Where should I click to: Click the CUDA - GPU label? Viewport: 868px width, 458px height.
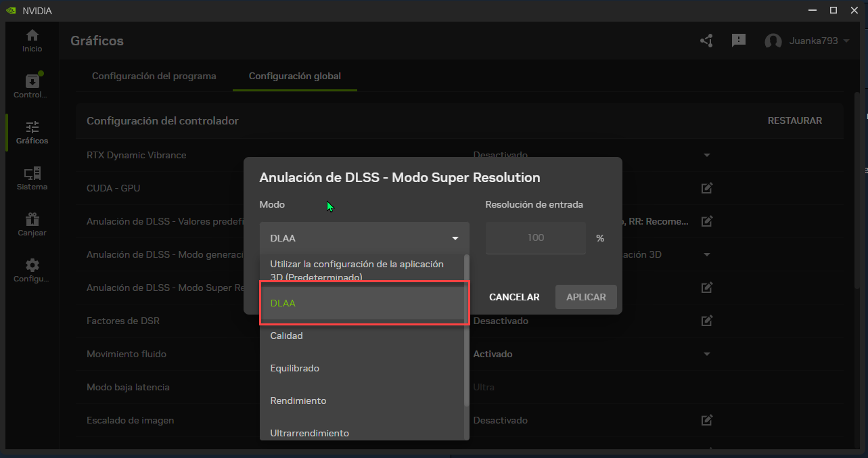point(114,188)
